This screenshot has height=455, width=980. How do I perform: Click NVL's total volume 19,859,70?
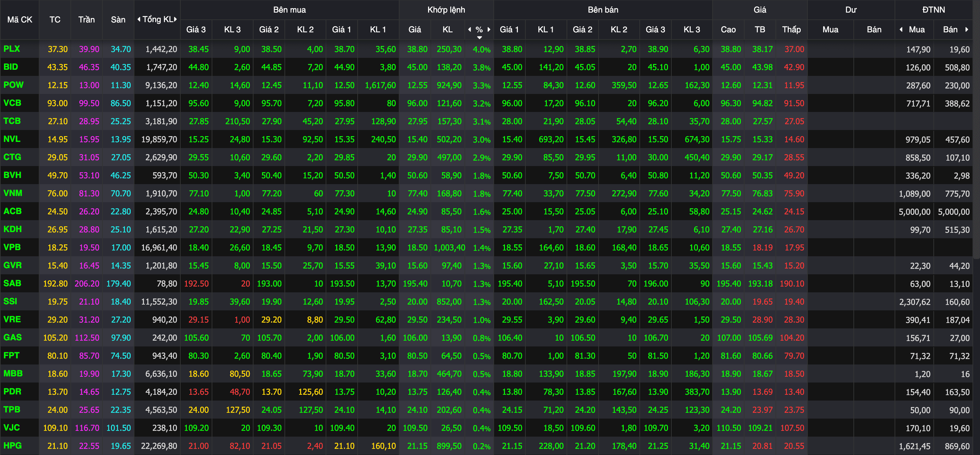(159, 139)
